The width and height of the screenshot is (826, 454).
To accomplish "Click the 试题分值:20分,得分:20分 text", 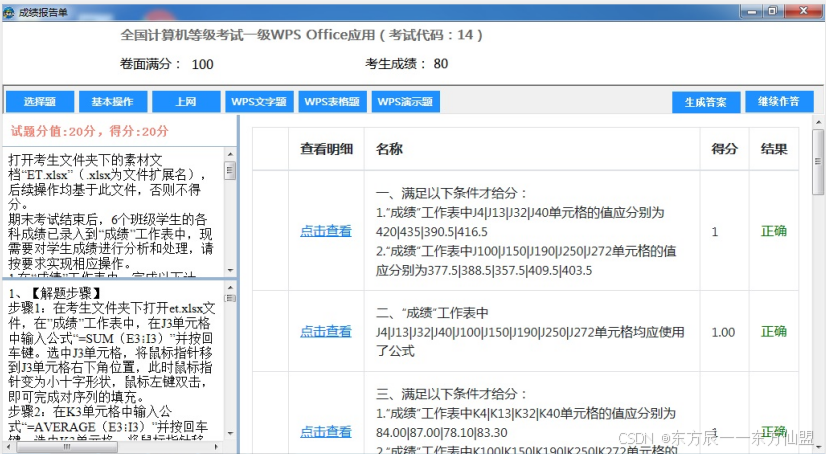I will 90,131.
